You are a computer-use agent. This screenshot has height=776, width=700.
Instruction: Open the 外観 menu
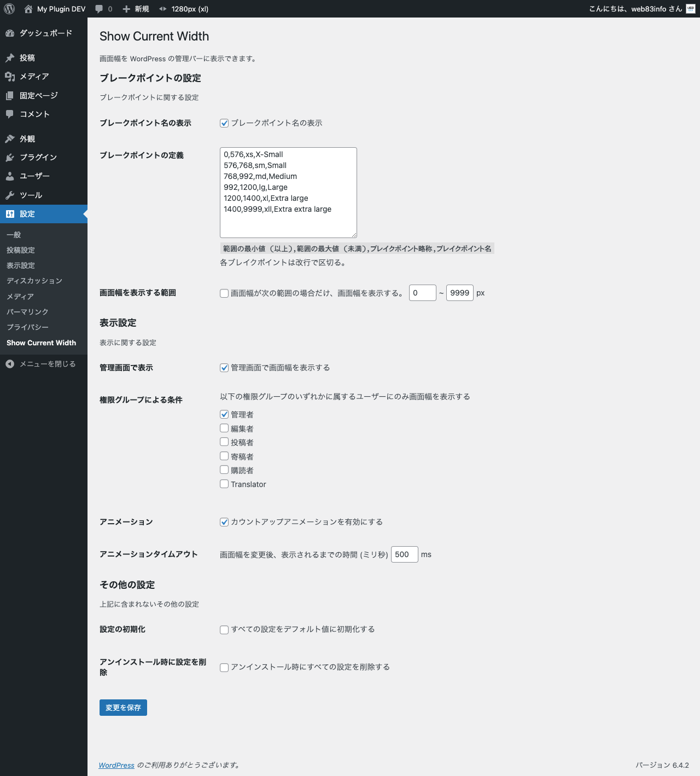pos(44,139)
